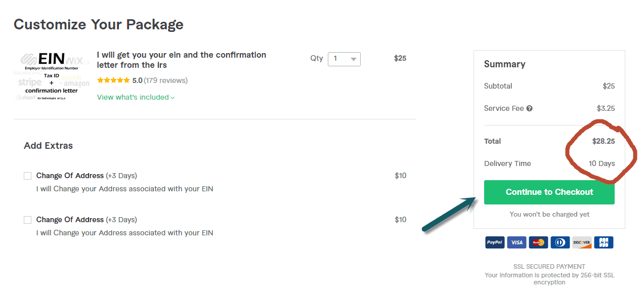Click the first Change Of Address label
Viewport: 644px width, 291px height.
click(70, 176)
